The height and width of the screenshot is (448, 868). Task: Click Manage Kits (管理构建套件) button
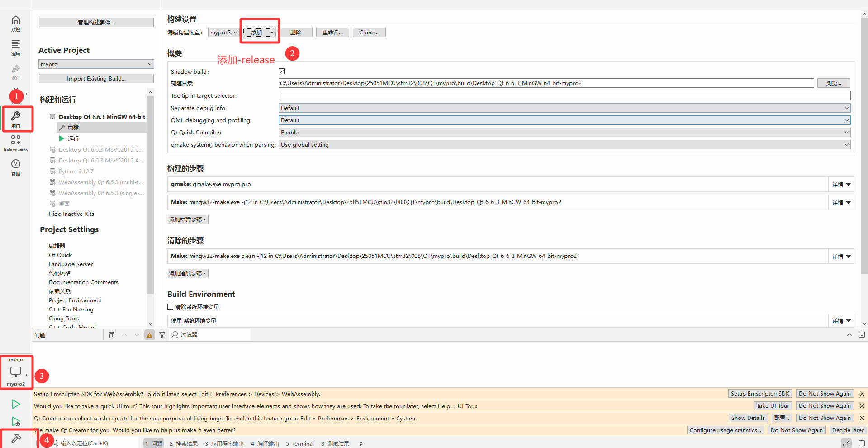click(96, 23)
